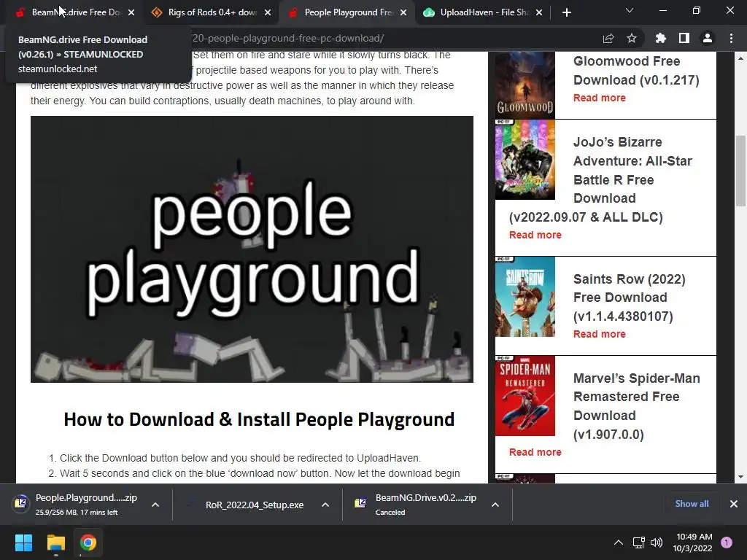Open the UploadHaven File Sharing tab
Screen dimensions: 747x560
click(x=484, y=12)
